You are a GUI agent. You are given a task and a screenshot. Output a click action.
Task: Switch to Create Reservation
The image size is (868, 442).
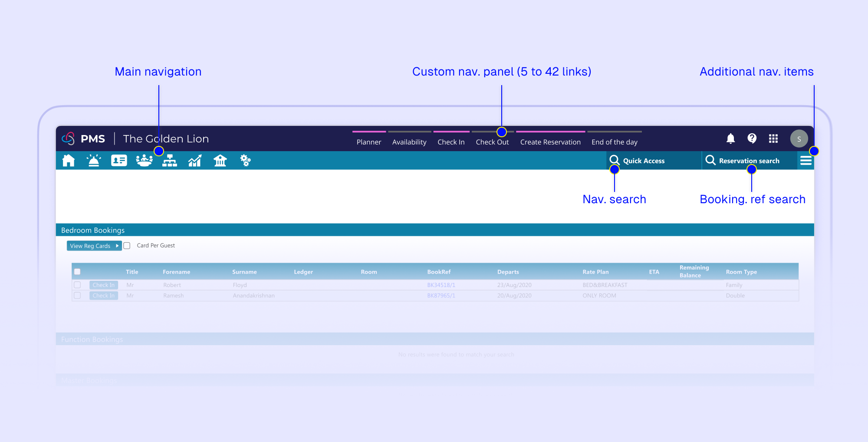550,142
